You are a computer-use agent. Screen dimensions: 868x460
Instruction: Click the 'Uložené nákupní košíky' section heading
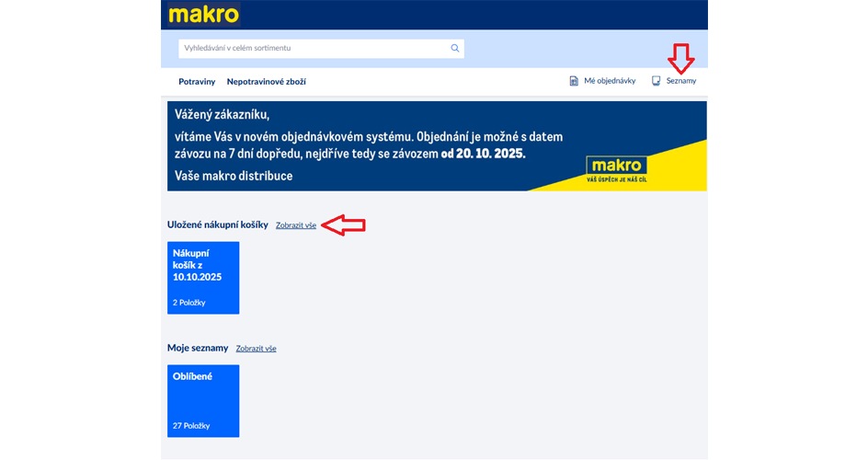pos(218,224)
